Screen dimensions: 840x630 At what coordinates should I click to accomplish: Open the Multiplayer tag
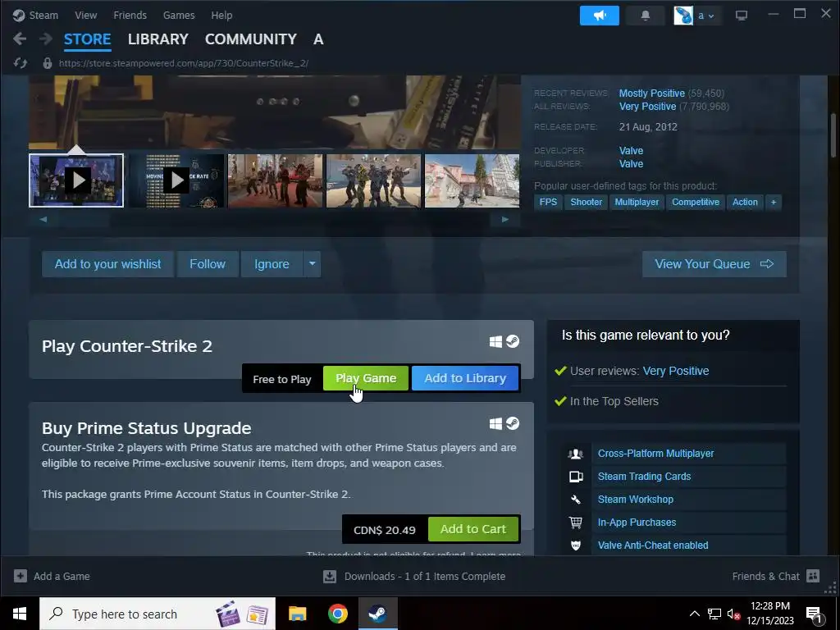[637, 202]
